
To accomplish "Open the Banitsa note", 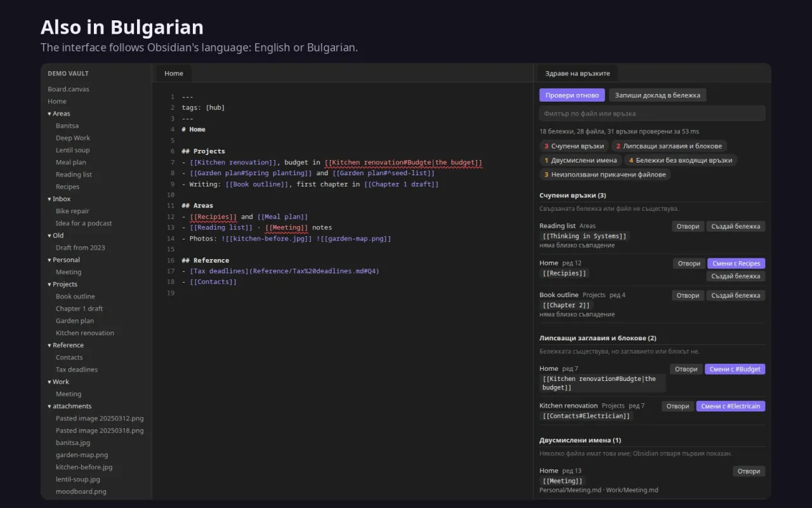I will [x=67, y=126].
